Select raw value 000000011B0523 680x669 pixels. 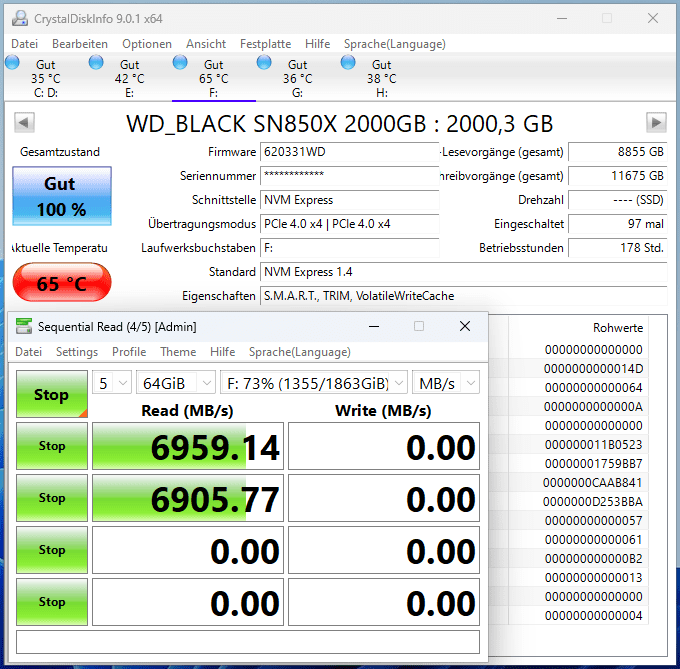coord(593,444)
